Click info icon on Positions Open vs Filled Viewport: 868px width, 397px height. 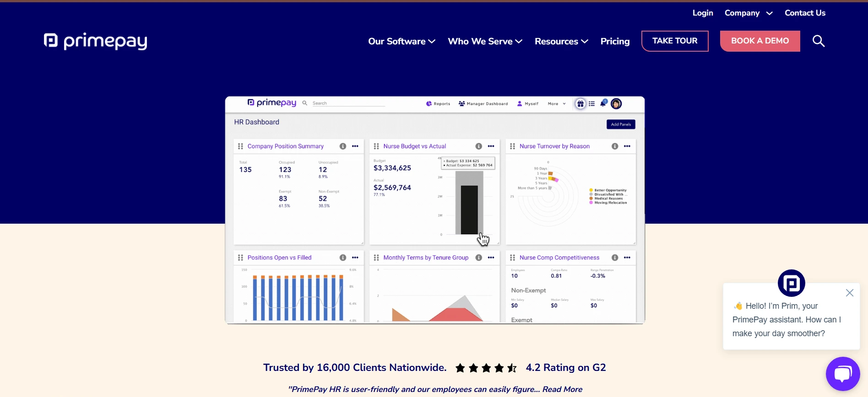coord(343,258)
